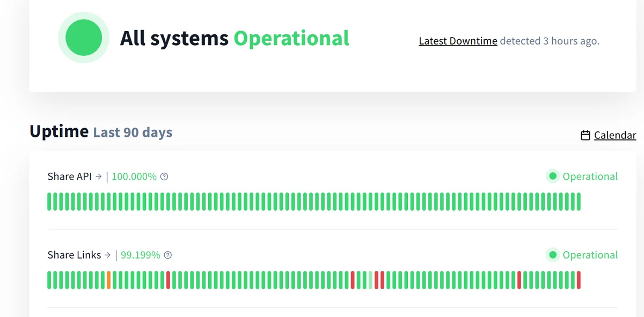Screen dimensions: 644x317
Task: Open the Share Links monitor details
Action: (74, 255)
